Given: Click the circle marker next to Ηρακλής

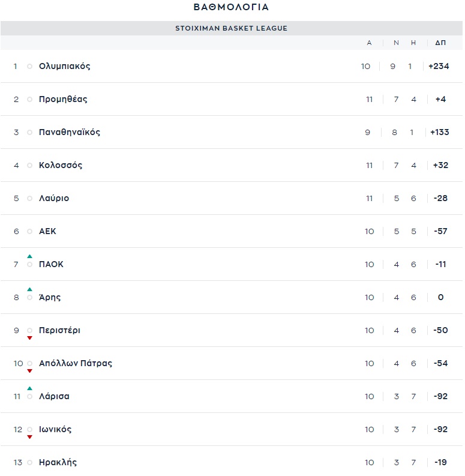Looking at the screenshot, I should pos(29,462).
